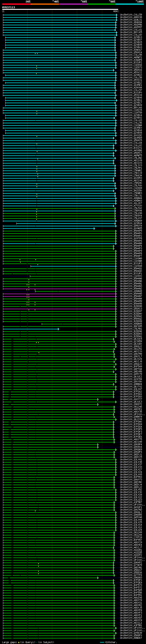Image resolution: width=146 pixels, height=644 pixels.
Task: Select label UniRef100_Q7YW79
Action: click(x=131, y=565)
